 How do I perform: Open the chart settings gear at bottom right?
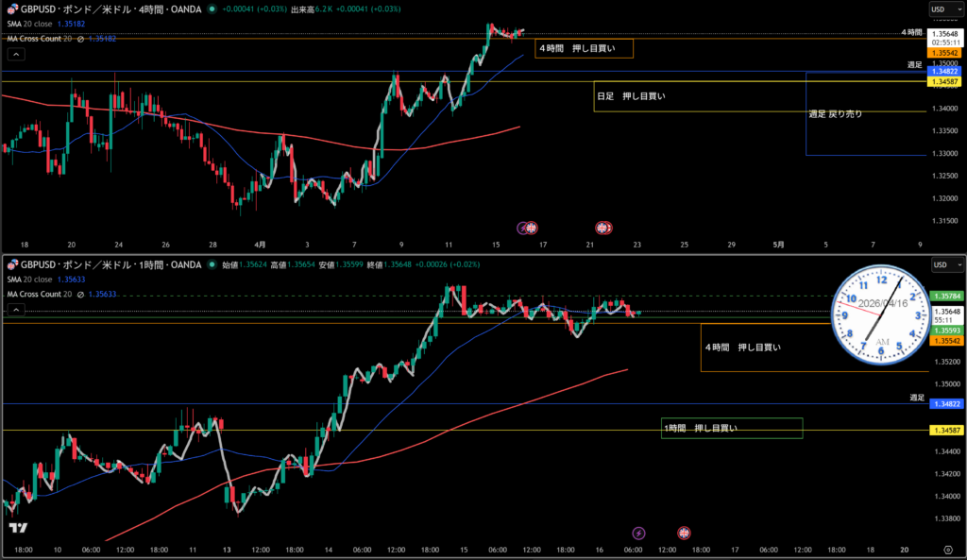click(x=947, y=549)
